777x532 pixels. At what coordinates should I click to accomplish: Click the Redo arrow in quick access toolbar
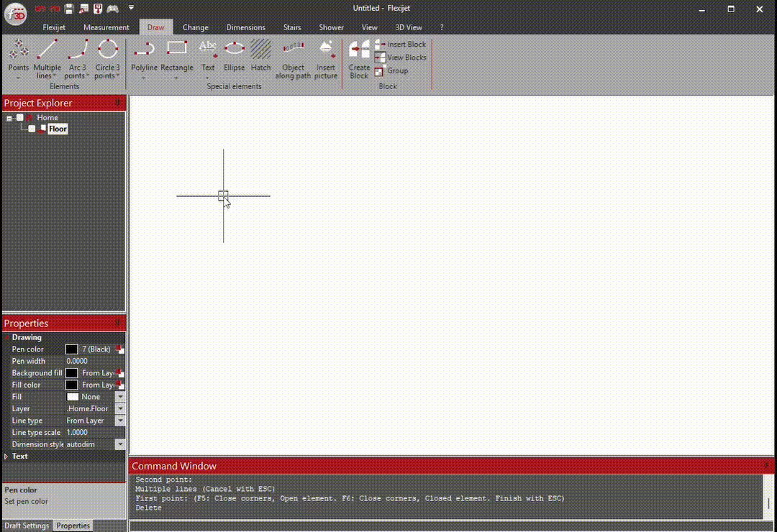tap(55, 9)
